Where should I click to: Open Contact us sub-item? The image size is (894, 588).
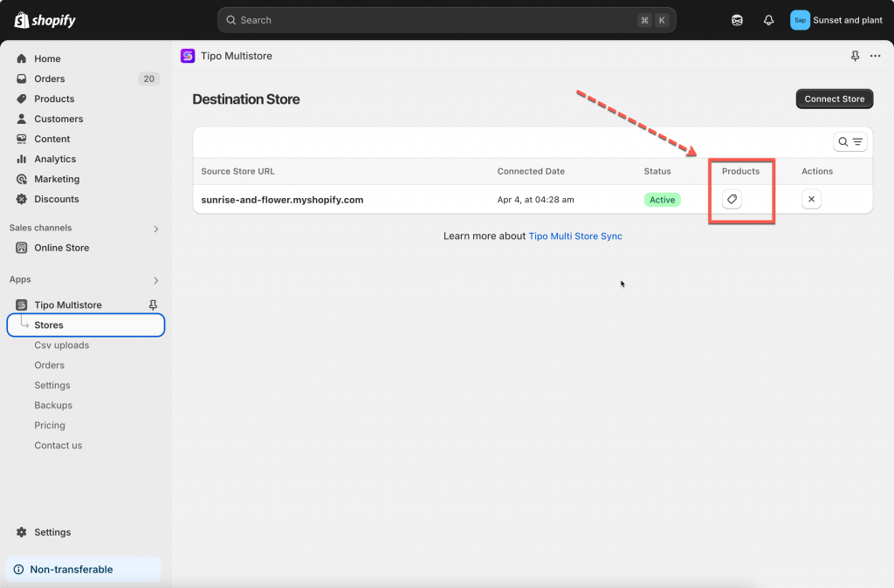tap(58, 446)
